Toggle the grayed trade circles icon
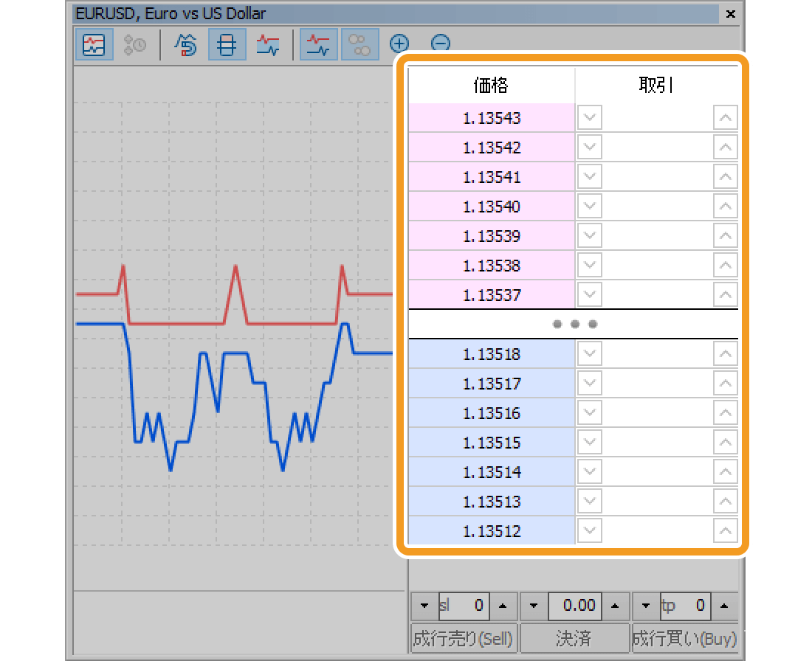 (359, 44)
